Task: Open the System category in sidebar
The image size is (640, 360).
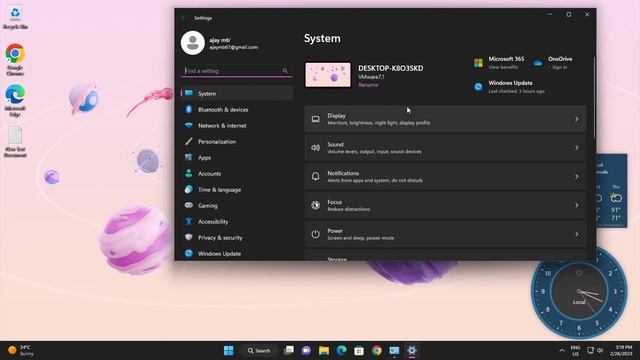Action: (237, 93)
